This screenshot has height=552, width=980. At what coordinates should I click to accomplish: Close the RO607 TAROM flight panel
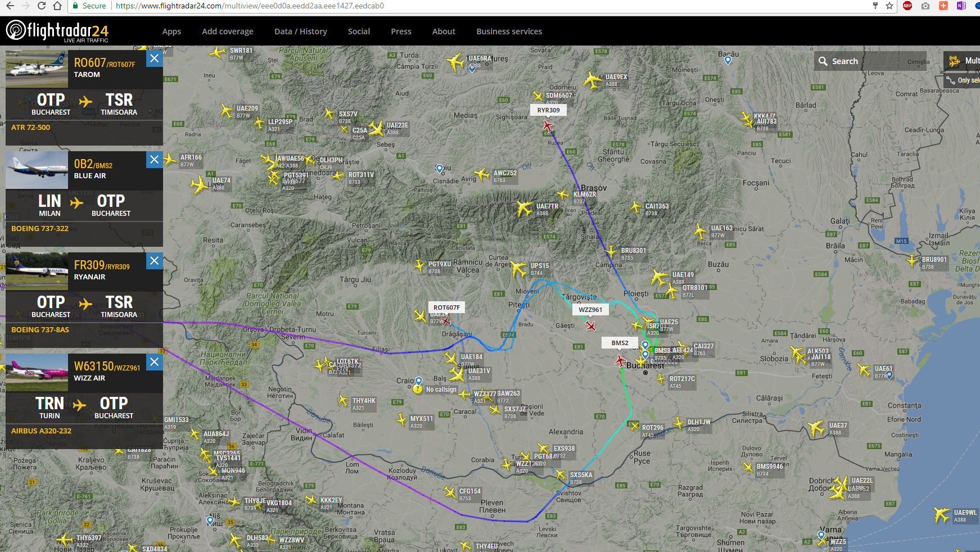point(155,58)
